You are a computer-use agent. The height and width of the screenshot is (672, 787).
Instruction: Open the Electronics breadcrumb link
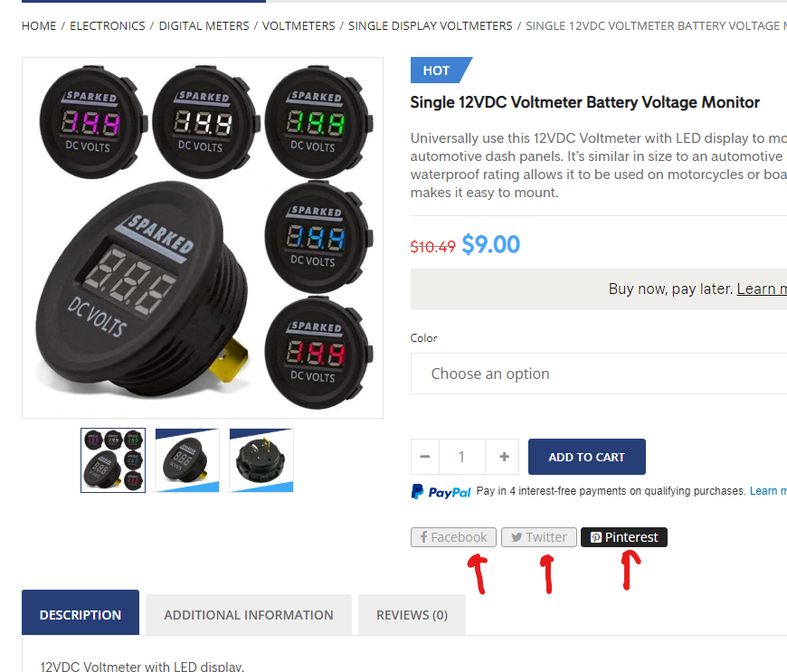pos(108,25)
